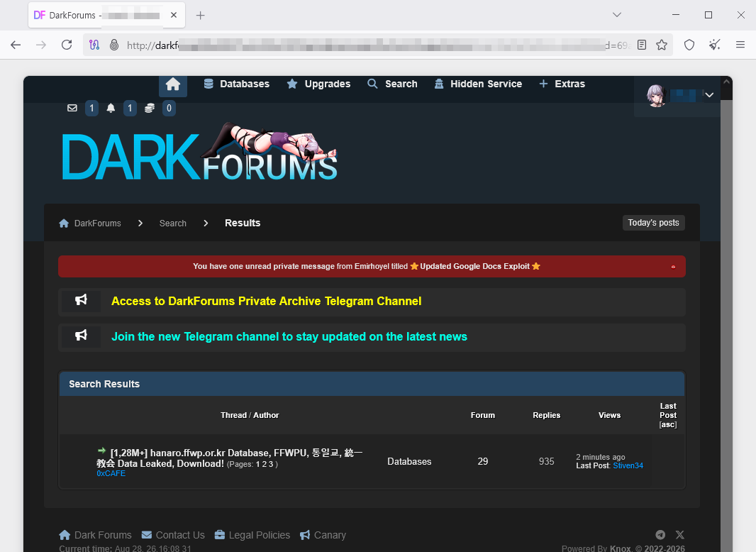Open the browser hamburger menu
Viewport: 756px width, 552px height.
pyautogui.click(x=740, y=45)
